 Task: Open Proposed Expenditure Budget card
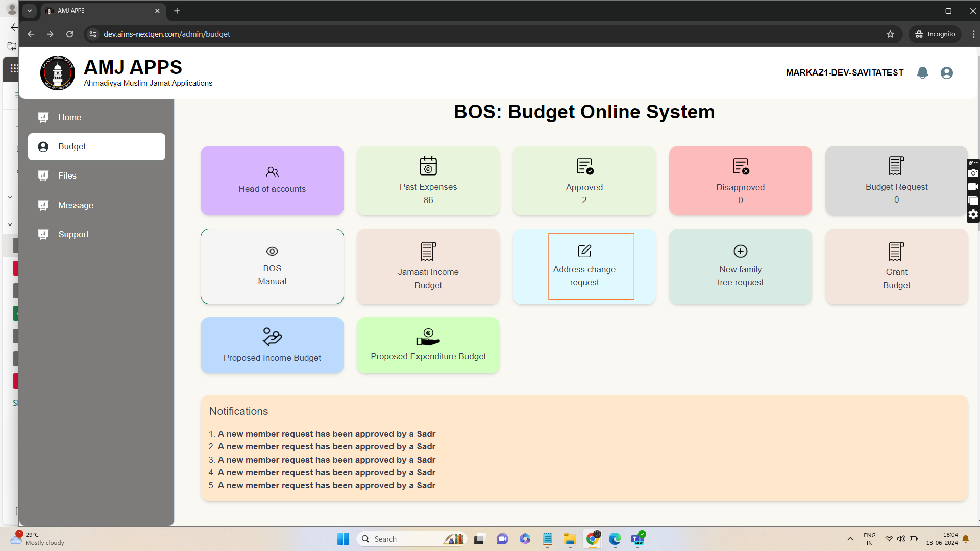click(428, 345)
